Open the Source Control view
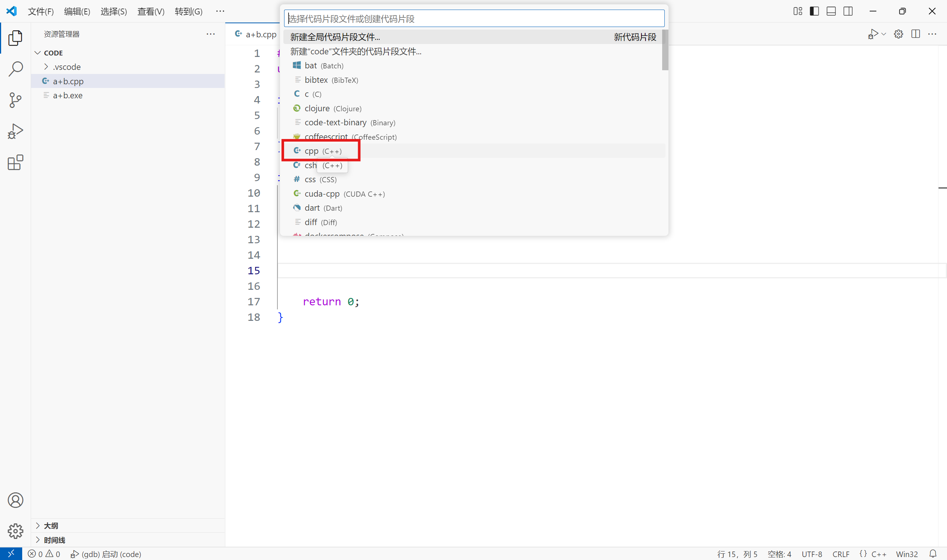 15,100
